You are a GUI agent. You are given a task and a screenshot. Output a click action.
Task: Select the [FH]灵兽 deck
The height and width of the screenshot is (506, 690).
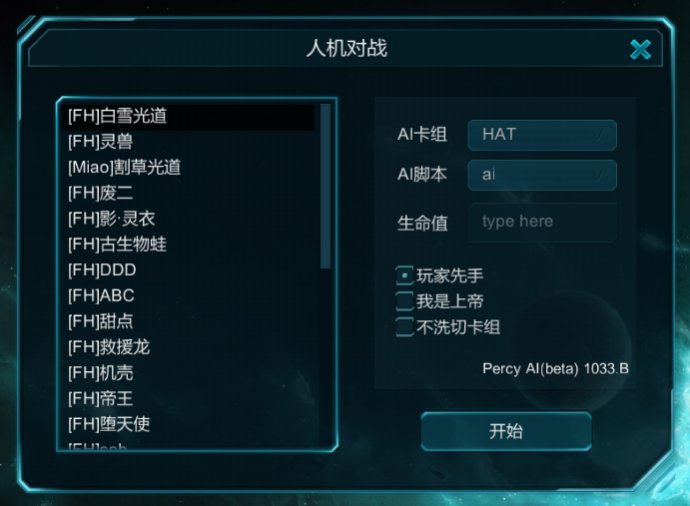tap(101, 142)
